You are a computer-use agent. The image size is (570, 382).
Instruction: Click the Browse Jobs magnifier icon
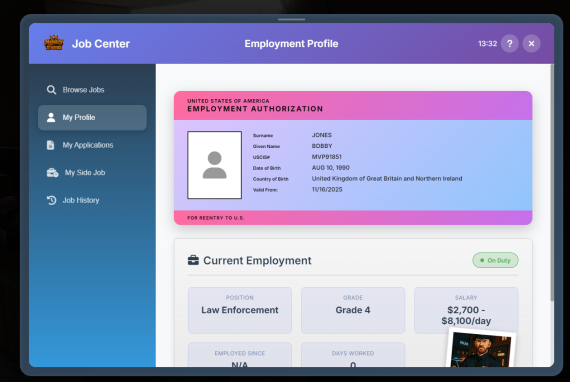point(51,90)
